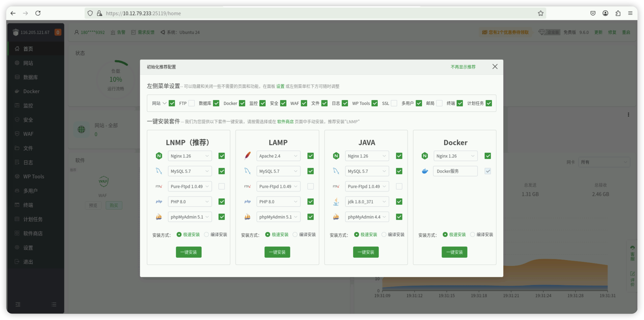Uncheck WP Tools menu checkbox
The image size is (644, 320).
tap(374, 103)
